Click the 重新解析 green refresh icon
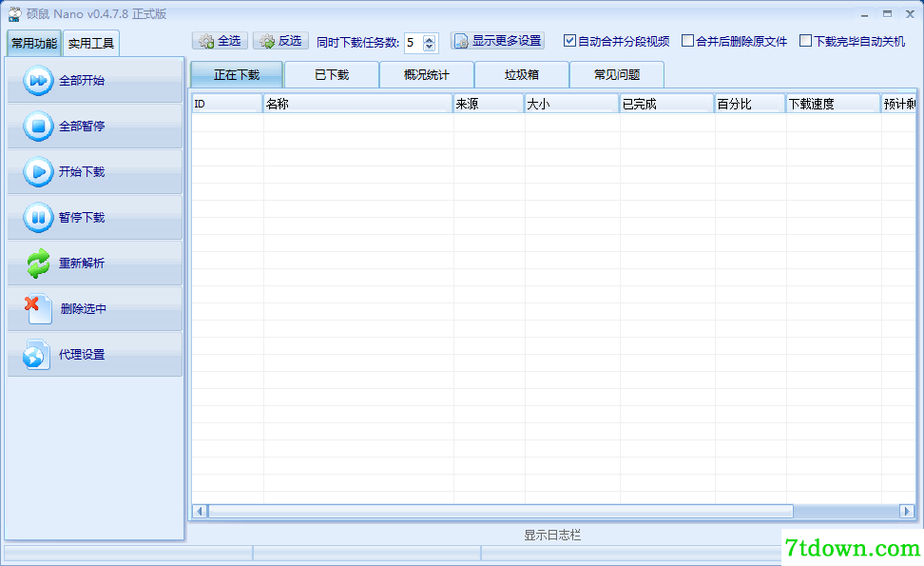 pos(38,263)
